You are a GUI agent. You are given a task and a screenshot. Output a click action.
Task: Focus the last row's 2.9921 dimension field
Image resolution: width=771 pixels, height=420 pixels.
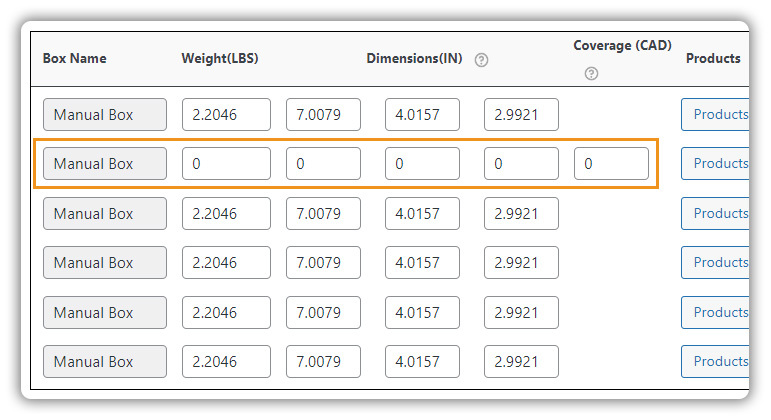[x=521, y=361]
